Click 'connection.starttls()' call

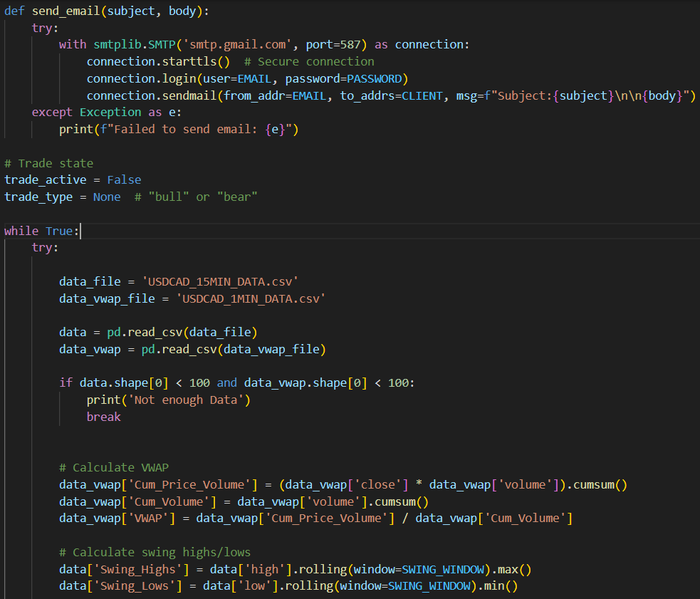point(159,62)
